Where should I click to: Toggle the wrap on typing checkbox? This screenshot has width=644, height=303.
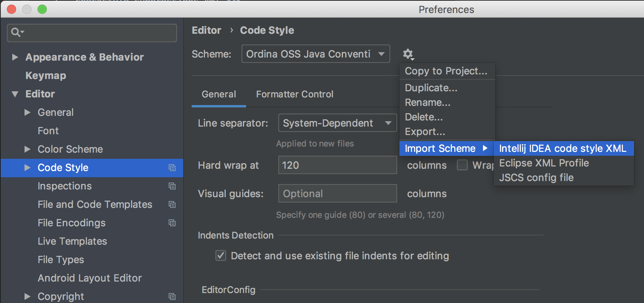(x=462, y=165)
